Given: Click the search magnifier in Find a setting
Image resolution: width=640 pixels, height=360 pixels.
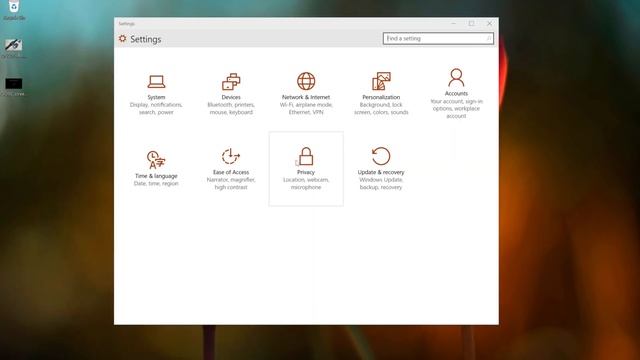Looking at the screenshot, I should [x=488, y=38].
